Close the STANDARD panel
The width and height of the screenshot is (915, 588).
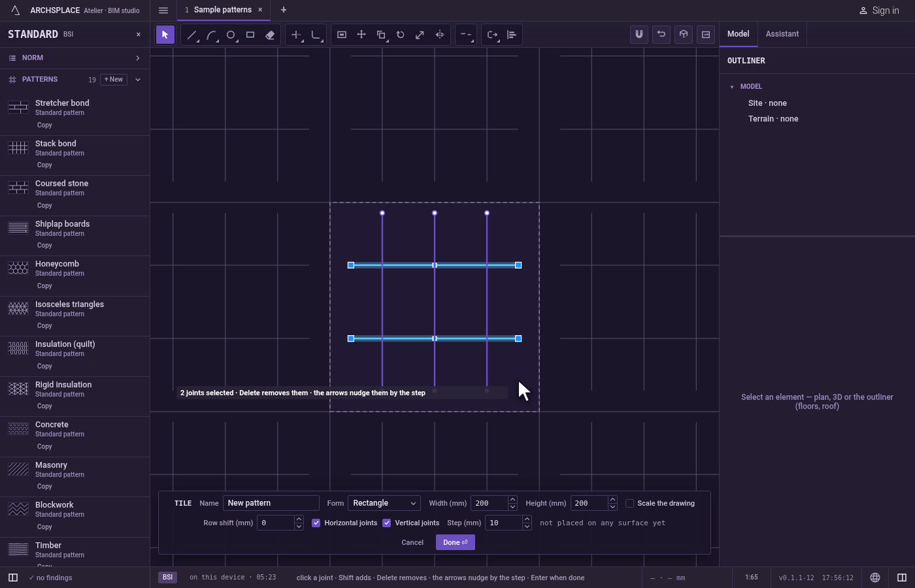click(x=138, y=35)
